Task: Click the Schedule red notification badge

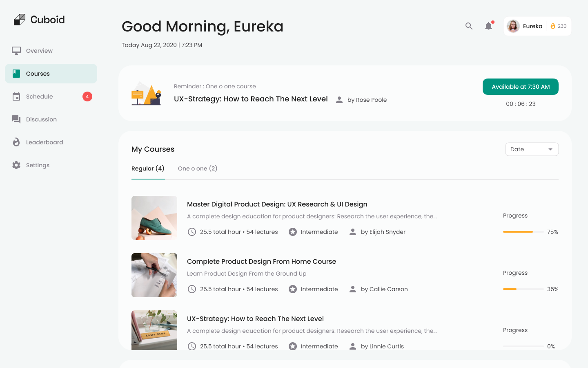Action: pyautogui.click(x=87, y=96)
